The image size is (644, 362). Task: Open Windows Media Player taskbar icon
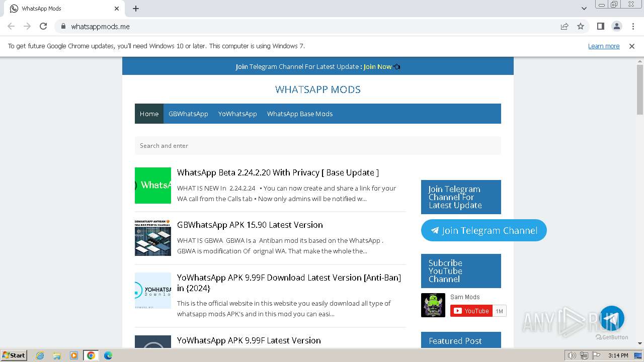coord(74,355)
